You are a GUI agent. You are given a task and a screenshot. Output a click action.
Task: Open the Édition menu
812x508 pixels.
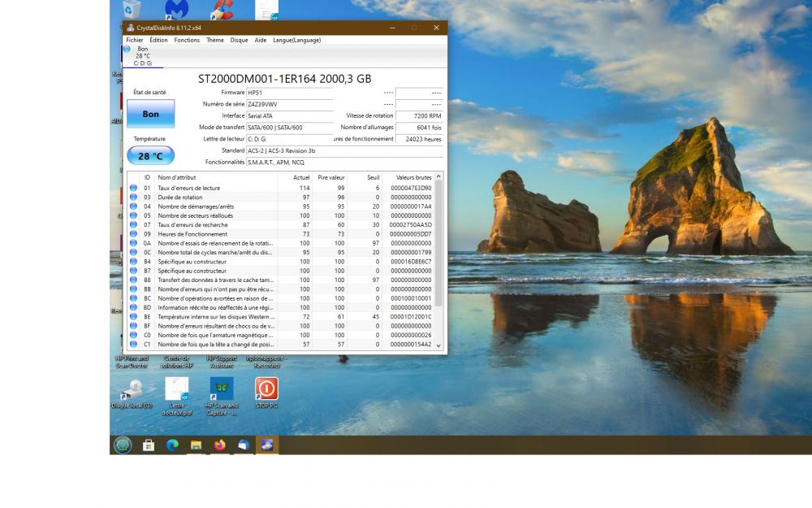pyautogui.click(x=158, y=41)
